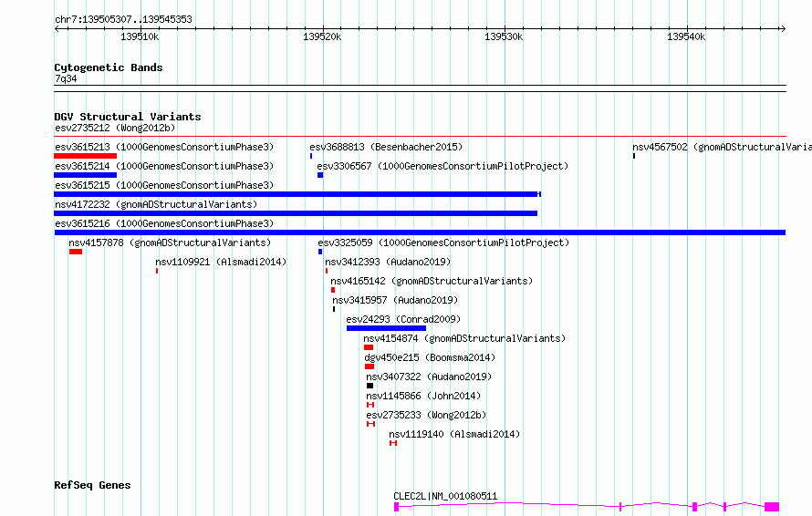Open the nsv1119140 Alsmadi2014 label
Viewport: 812px width, 516px height.
tap(454, 434)
